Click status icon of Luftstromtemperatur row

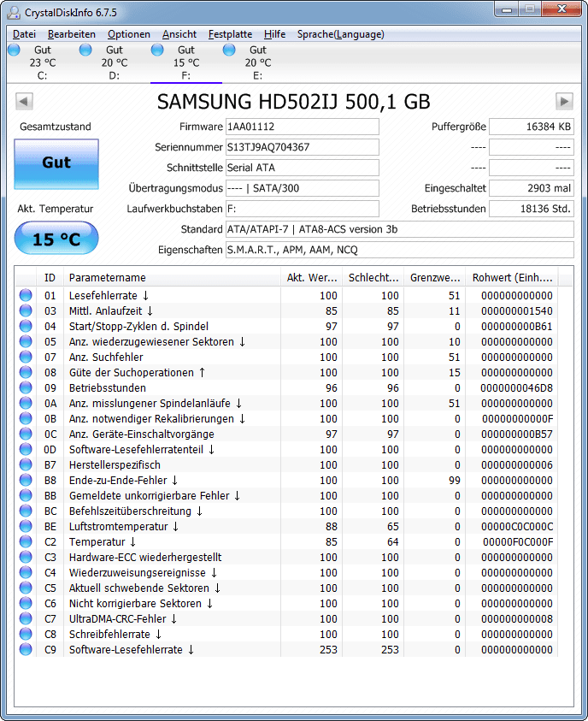pyautogui.click(x=26, y=527)
